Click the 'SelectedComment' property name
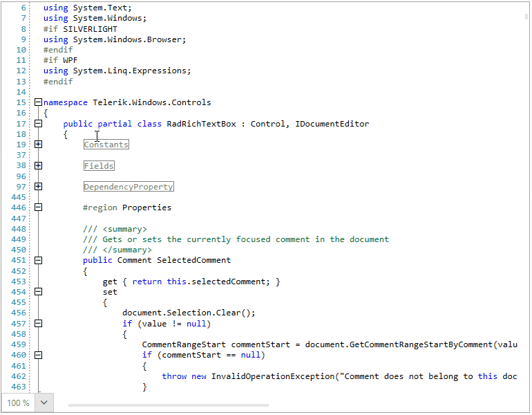532x415 pixels. point(193,261)
